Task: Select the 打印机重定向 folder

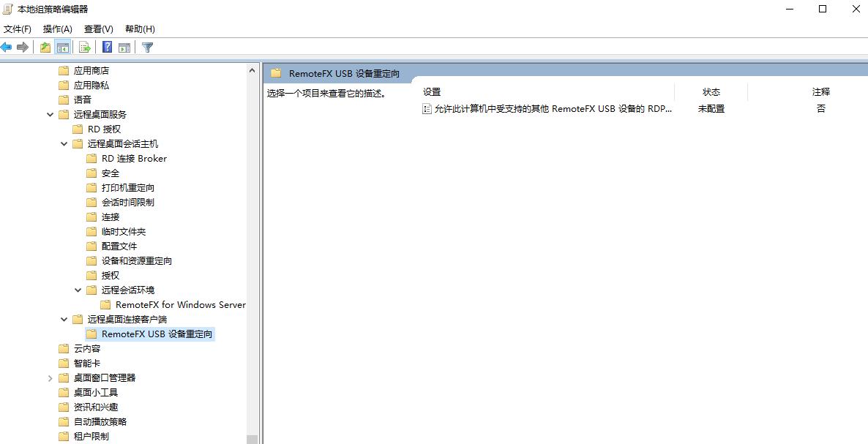Action: pyautogui.click(x=128, y=187)
